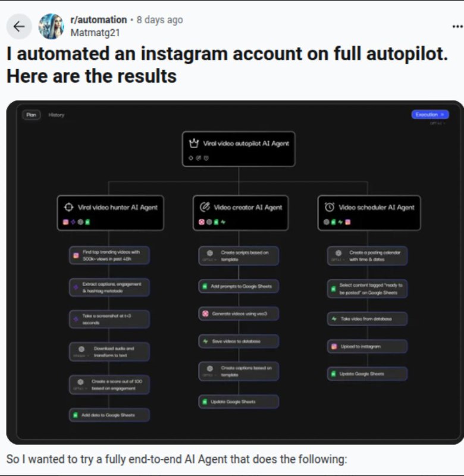Click the Google Sheets icon on Add prompts step

[205, 286]
